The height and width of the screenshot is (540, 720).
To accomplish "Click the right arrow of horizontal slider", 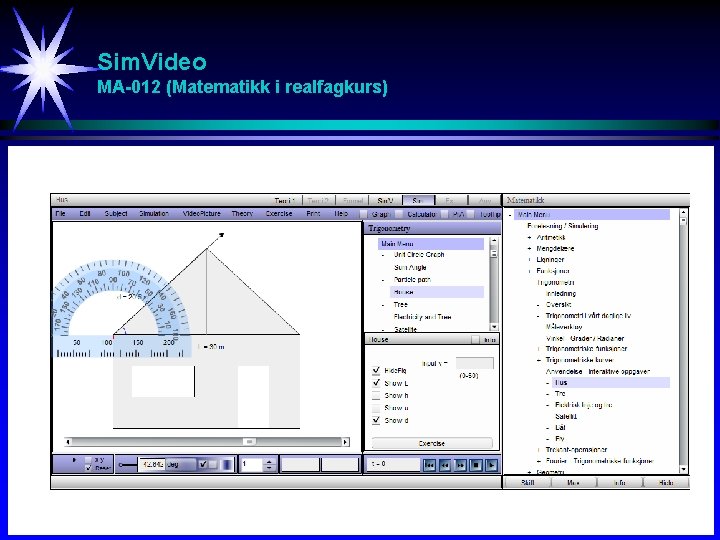I will [x=345, y=442].
